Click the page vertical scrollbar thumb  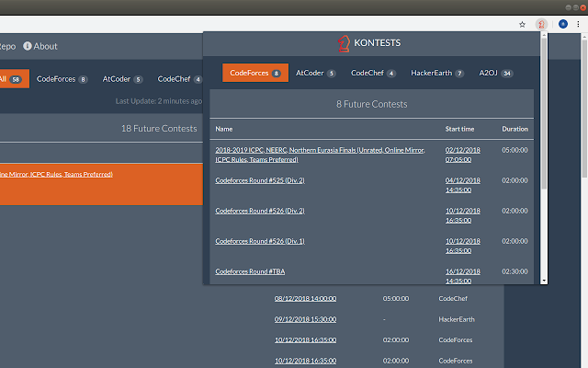pos(584,108)
